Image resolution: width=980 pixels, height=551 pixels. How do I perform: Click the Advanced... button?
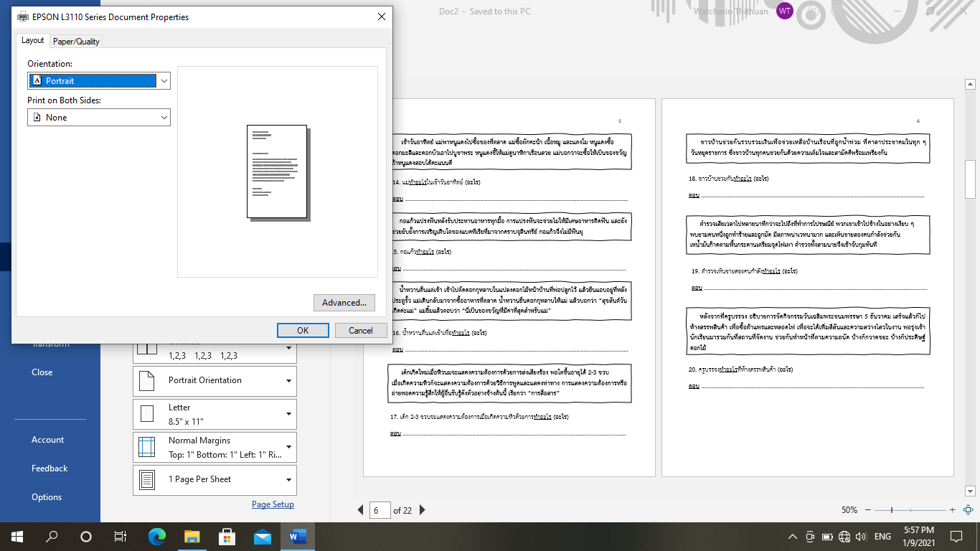tap(344, 303)
